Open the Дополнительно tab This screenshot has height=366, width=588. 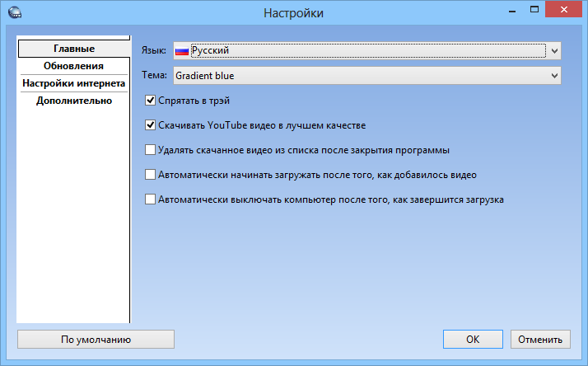(74, 101)
